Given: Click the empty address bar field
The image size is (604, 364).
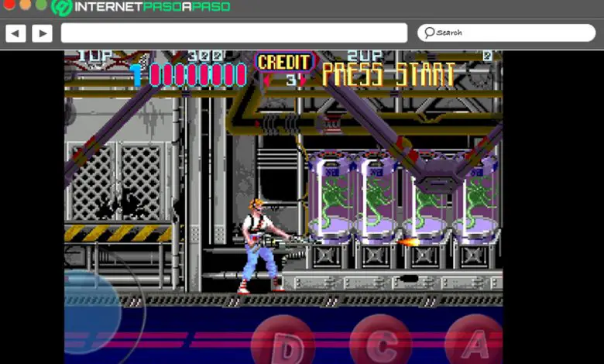Looking at the screenshot, I should coord(234,33).
